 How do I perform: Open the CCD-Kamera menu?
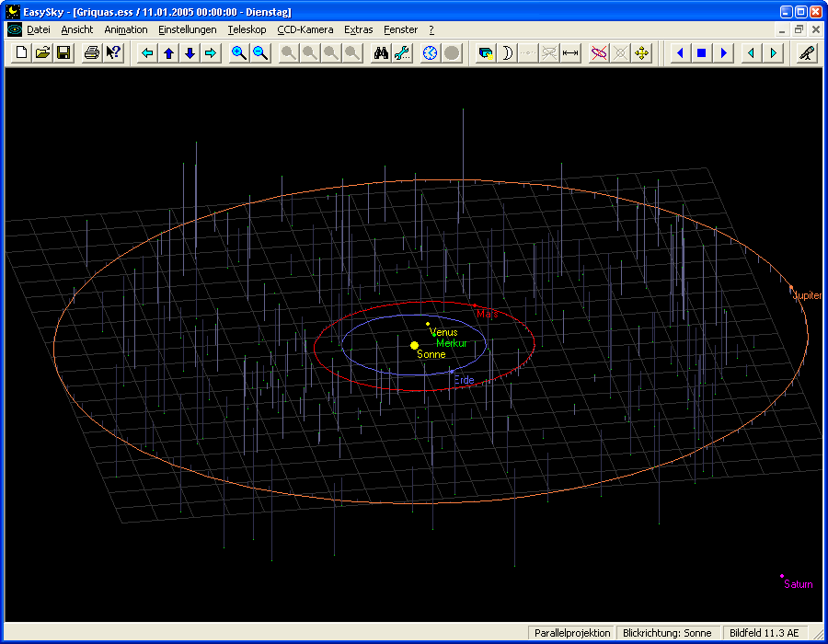coord(305,29)
